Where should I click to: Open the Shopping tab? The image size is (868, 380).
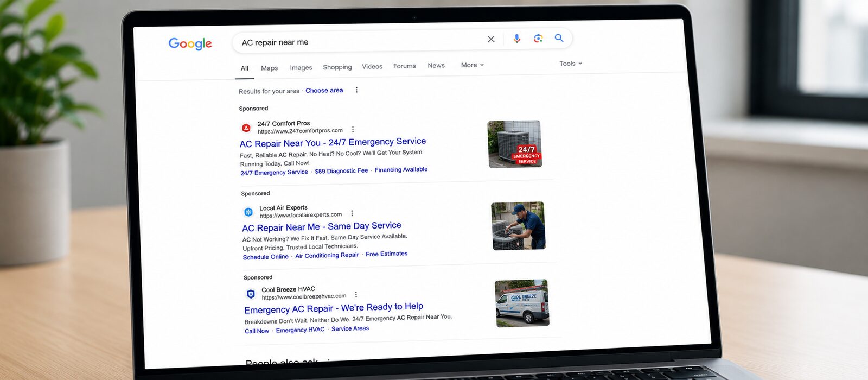click(x=337, y=67)
